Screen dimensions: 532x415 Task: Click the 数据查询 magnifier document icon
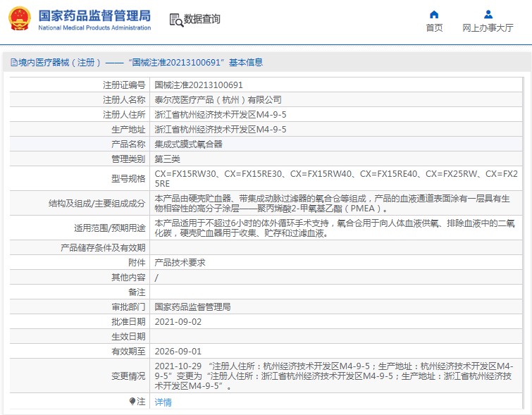[x=175, y=19]
